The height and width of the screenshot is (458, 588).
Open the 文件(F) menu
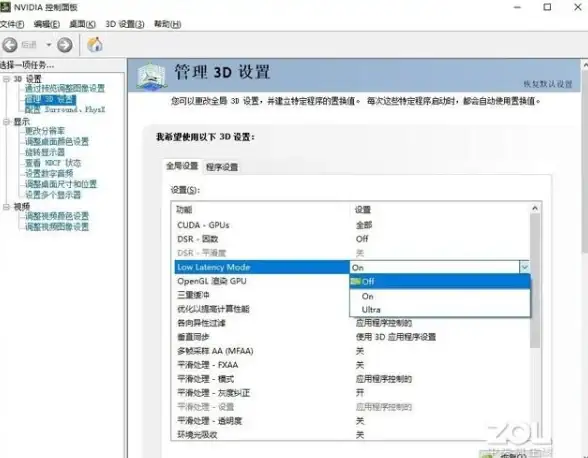[x=12, y=24]
